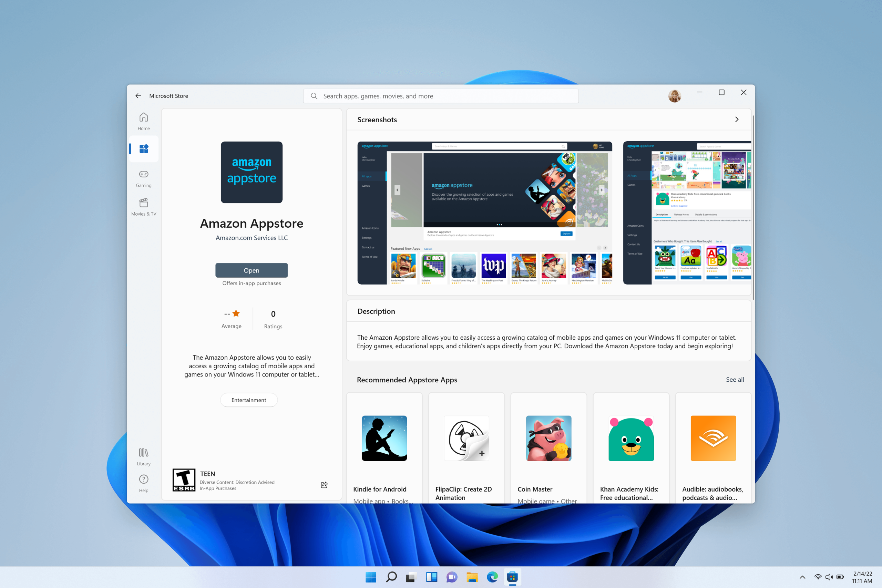Search apps, games, movies, and more
This screenshot has width=882, height=588.
(x=440, y=96)
